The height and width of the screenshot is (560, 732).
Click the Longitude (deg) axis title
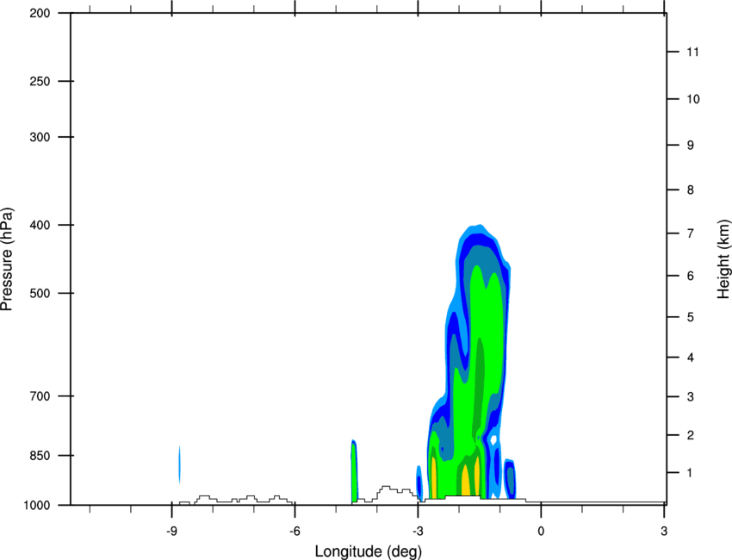(369, 551)
